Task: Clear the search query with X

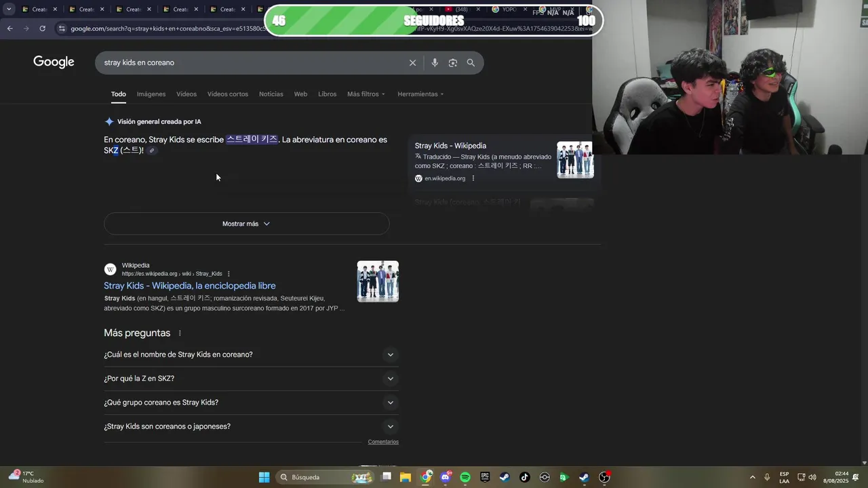Action: point(412,62)
